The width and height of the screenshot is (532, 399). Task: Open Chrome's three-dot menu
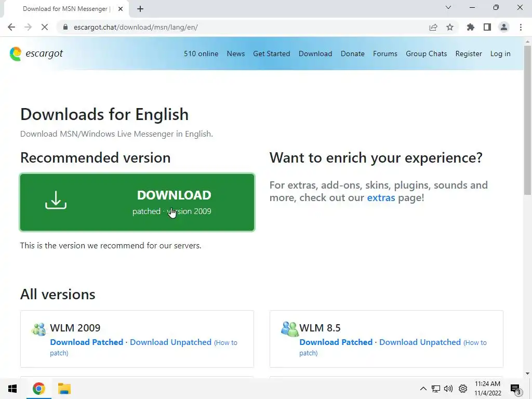coord(521,27)
